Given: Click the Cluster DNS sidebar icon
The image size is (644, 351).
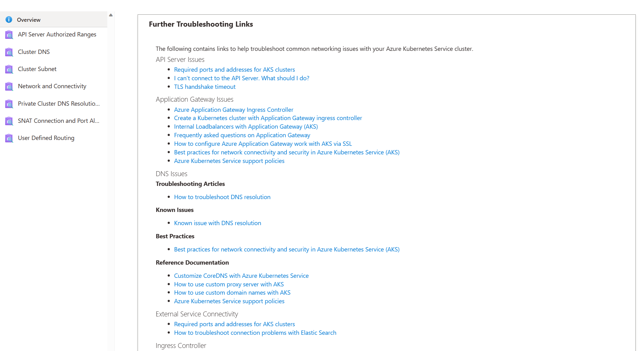Looking at the screenshot, I should 9,51.
